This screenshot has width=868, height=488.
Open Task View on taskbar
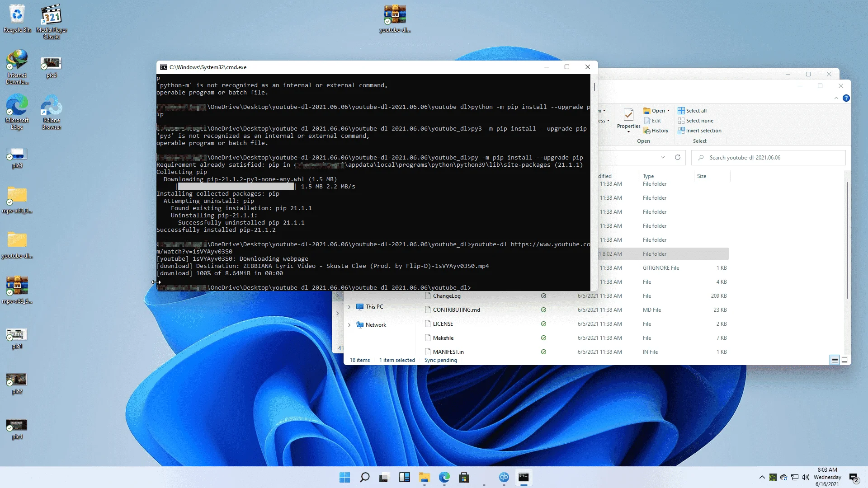(384, 477)
